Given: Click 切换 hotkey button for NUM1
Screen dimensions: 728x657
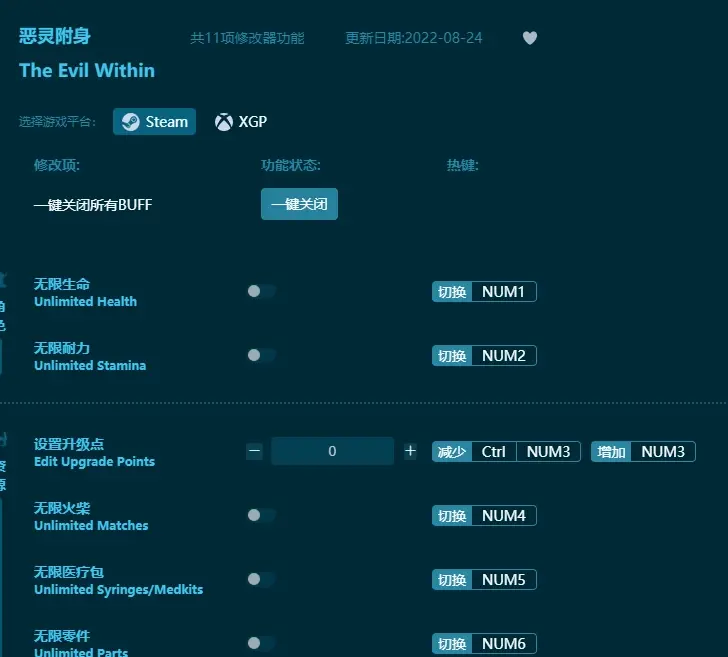Looking at the screenshot, I should pyautogui.click(x=452, y=292).
